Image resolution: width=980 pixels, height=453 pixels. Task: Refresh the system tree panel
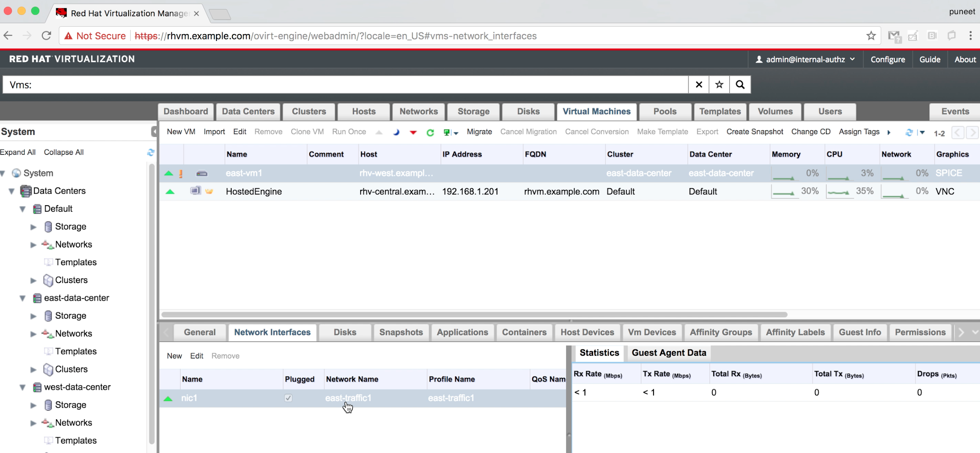coord(151,152)
